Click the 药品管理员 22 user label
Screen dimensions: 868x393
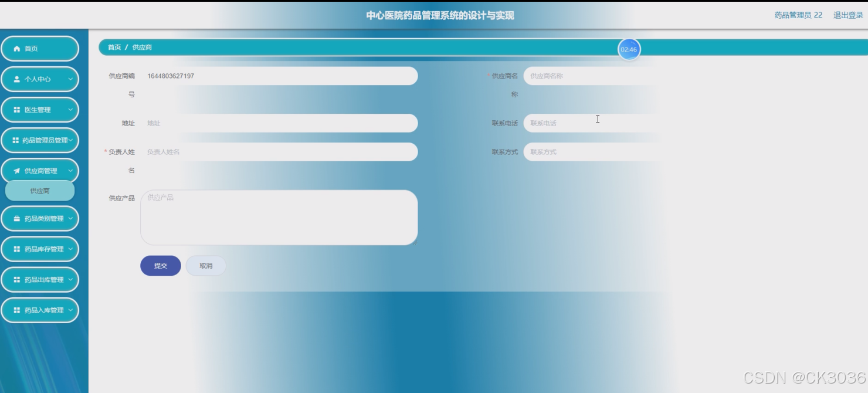click(798, 15)
